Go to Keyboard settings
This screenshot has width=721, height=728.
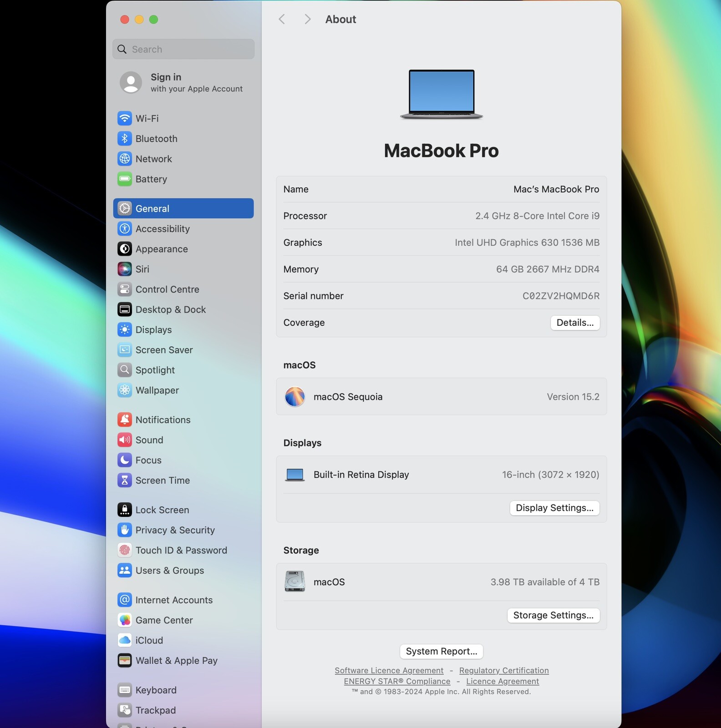tap(183, 690)
